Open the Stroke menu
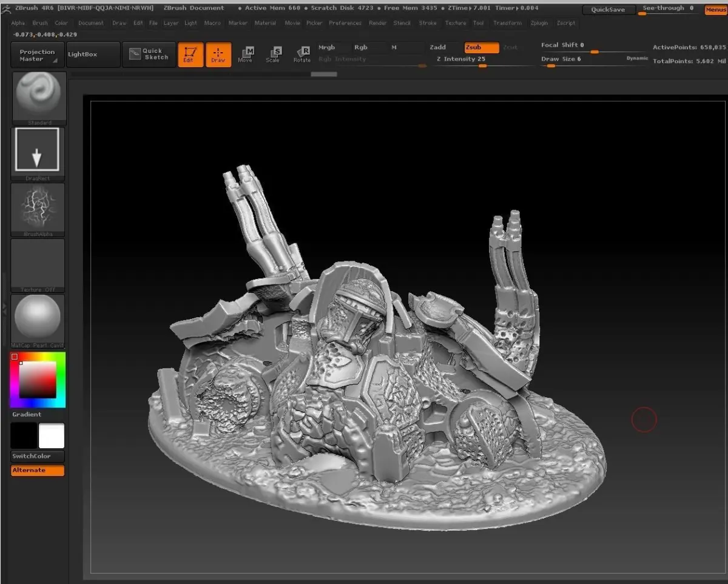Screen dimensions: 728x584 pos(428,23)
